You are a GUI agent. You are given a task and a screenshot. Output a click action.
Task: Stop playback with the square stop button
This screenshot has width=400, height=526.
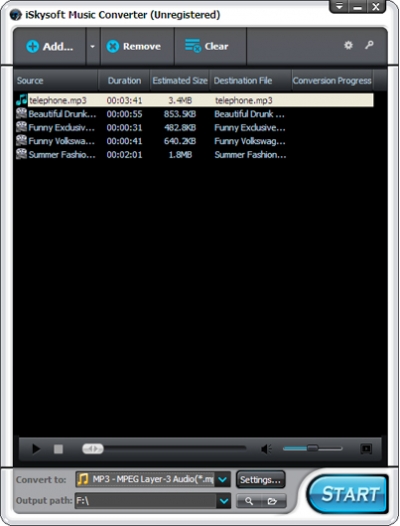click(x=58, y=449)
